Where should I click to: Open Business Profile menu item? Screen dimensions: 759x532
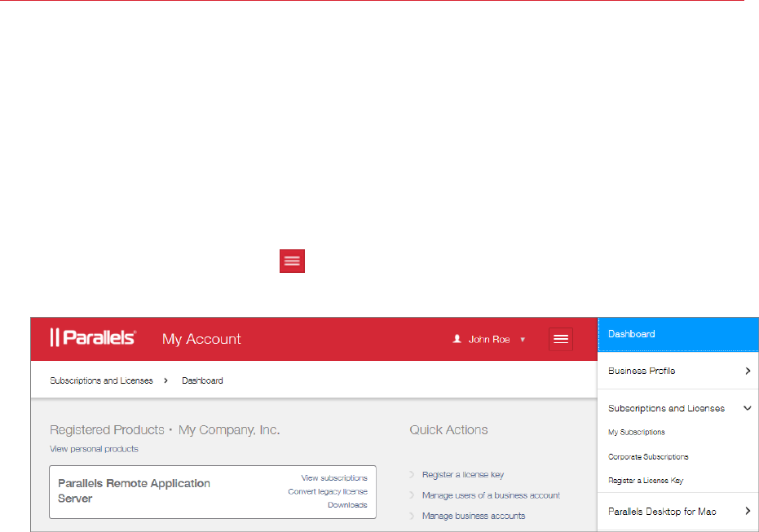point(678,371)
